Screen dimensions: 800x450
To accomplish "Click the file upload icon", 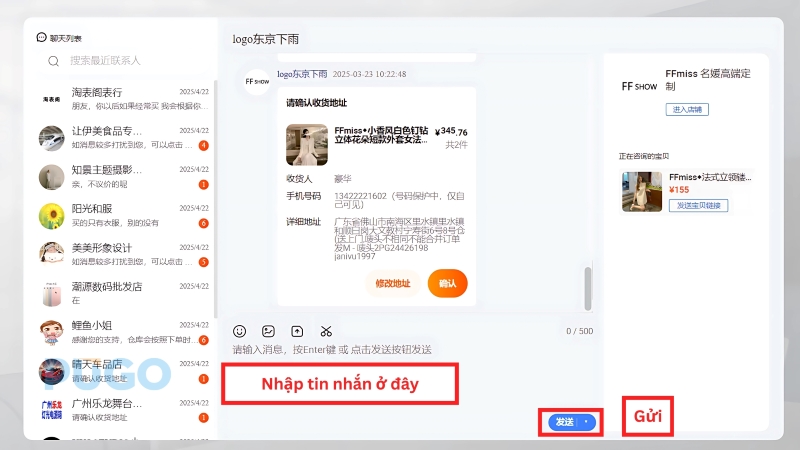I will pyautogui.click(x=297, y=331).
